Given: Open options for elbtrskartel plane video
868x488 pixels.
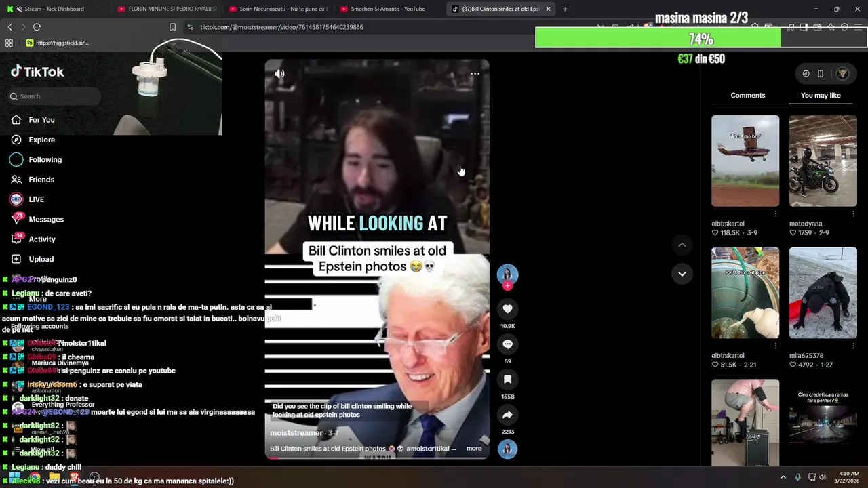Looking at the screenshot, I should [775, 214].
